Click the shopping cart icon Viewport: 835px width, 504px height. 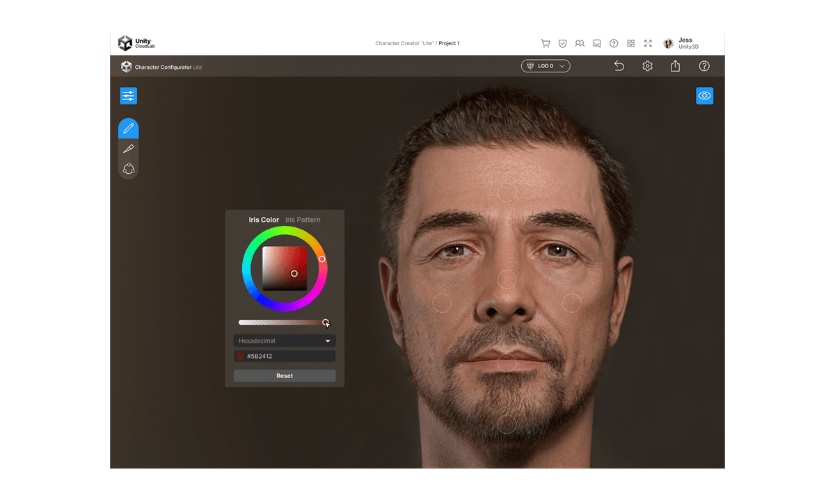pyautogui.click(x=546, y=43)
